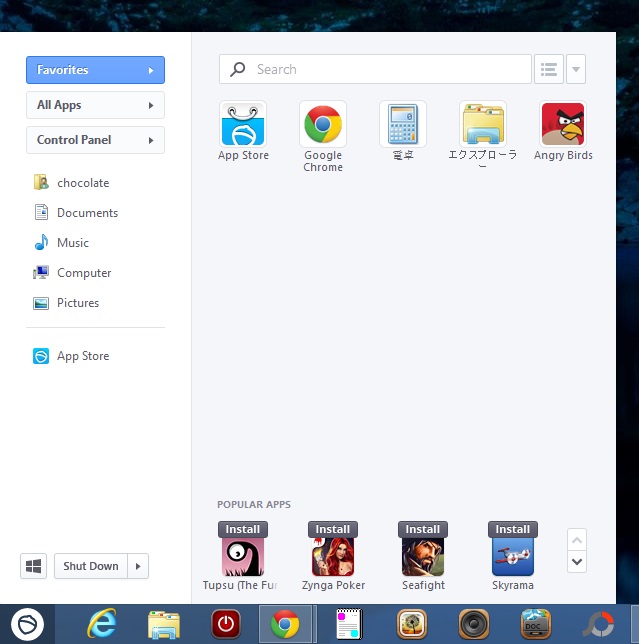The image size is (639, 644).
Task: Click the Pokki start button in taskbar
Action: click(27, 624)
